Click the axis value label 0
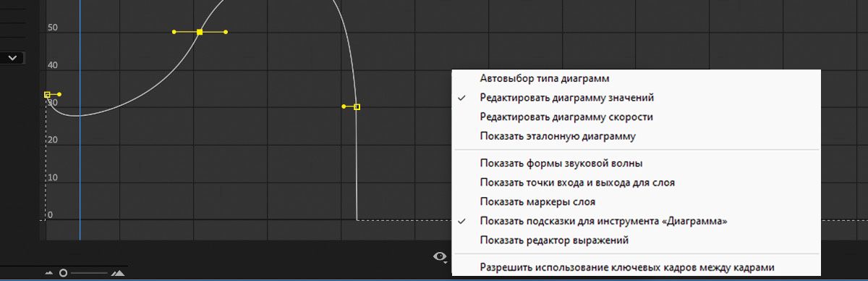 (50, 215)
